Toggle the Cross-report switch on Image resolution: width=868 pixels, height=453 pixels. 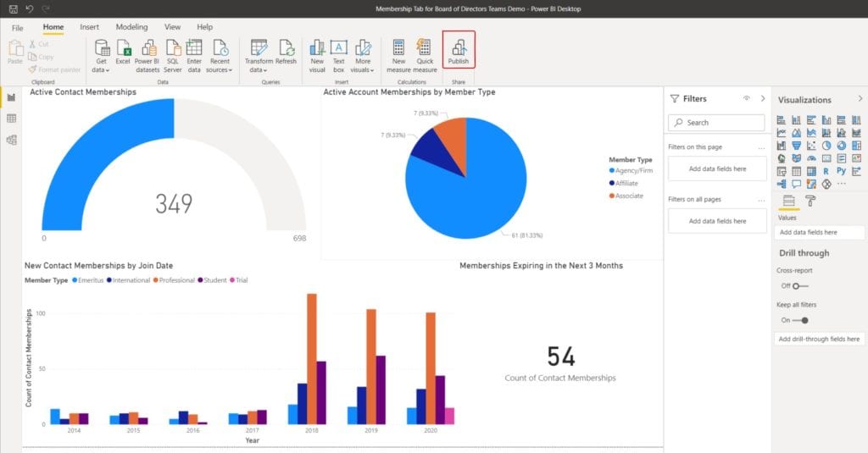pyautogui.click(x=800, y=286)
